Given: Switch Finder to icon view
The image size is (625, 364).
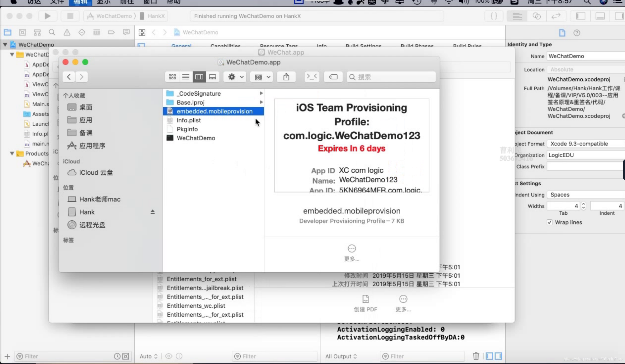Looking at the screenshot, I should (x=172, y=77).
